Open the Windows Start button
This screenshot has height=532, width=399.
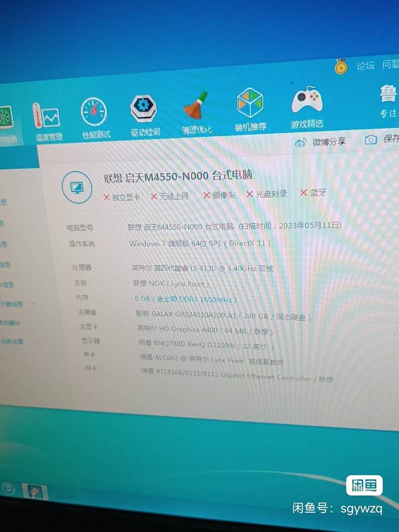[x=8, y=489]
